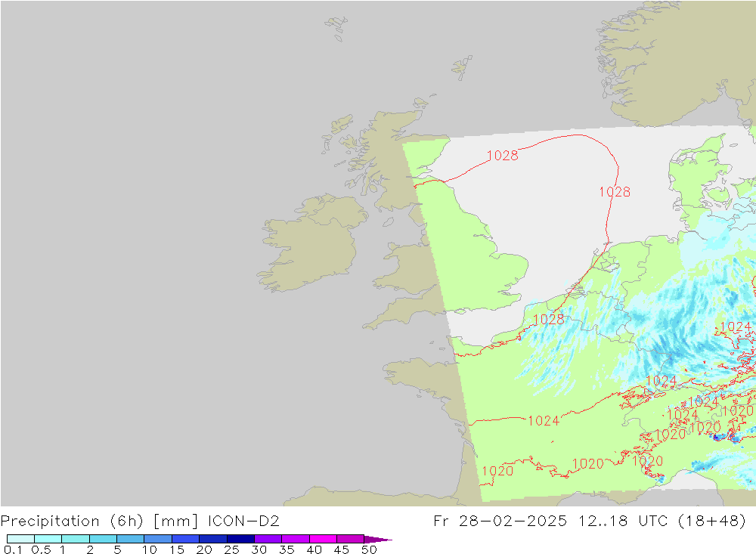The height and width of the screenshot is (554, 756).
Task: Pick the 10–15 mm legend color swatch
Action: pyautogui.click(x=158, y=539)
